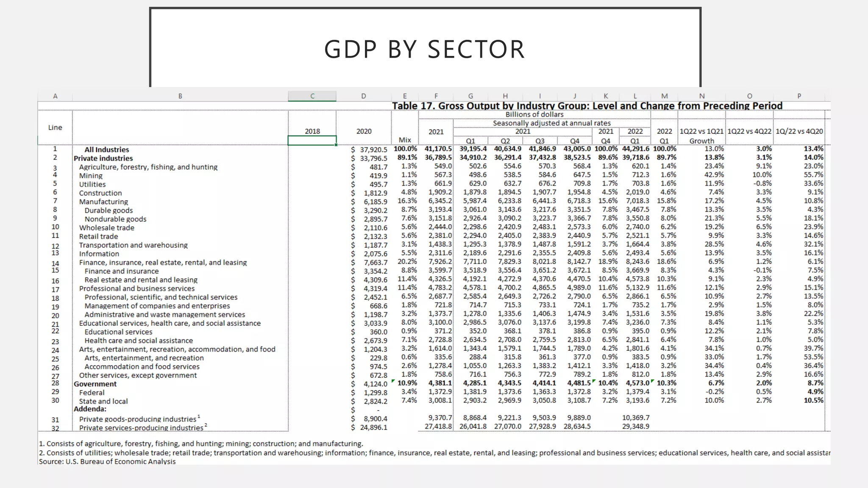868x488 pixels.
Task: Select the '1Q22 vs 1Q21' column heading
Action: pyautogui.click(x=701, y=131)
